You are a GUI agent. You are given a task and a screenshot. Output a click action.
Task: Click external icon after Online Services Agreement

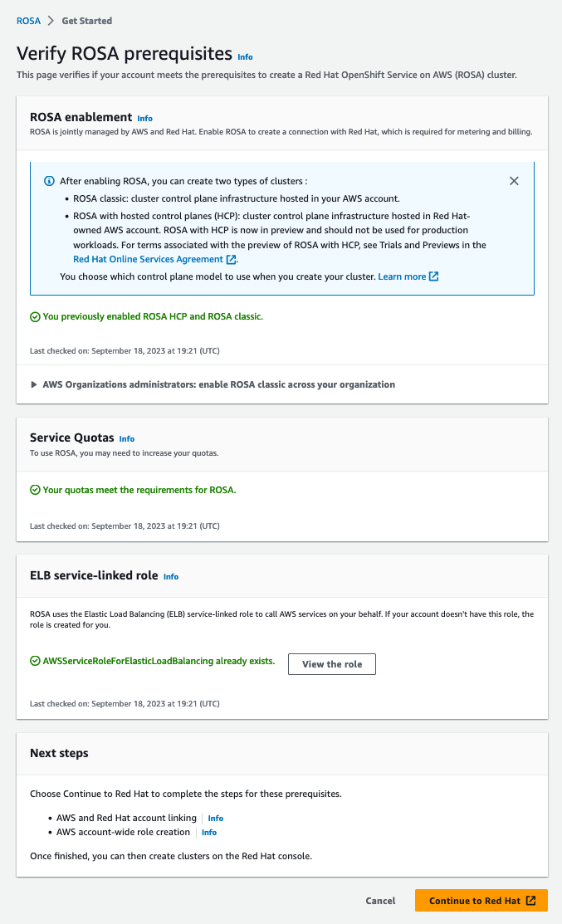click(232, 260)
